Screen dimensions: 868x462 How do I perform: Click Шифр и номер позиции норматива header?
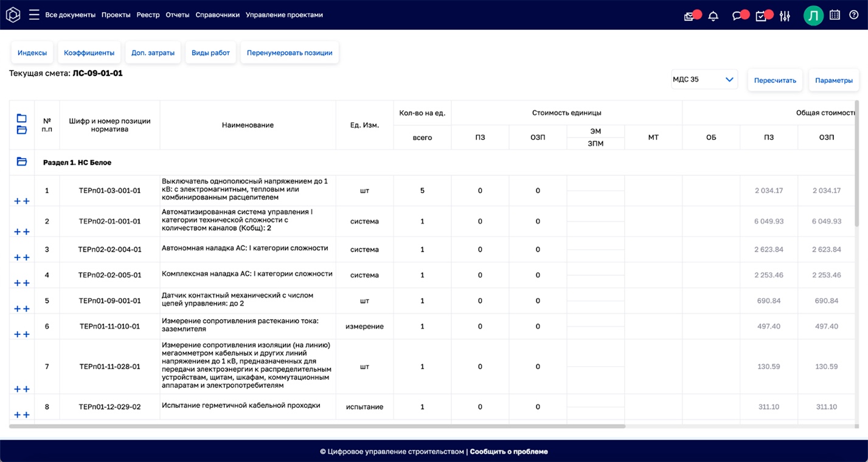tap(109, 125)
